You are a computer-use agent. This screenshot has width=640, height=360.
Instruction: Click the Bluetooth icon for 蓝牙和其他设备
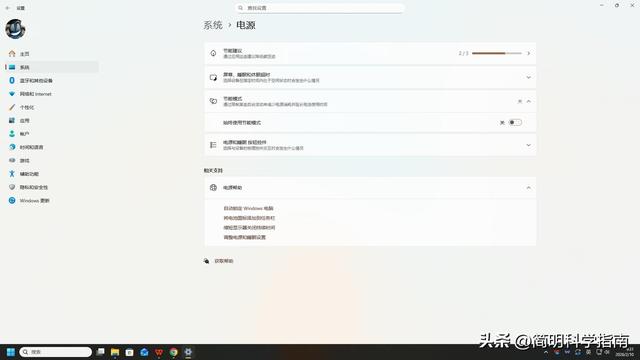pyautogui.click(x=12, y=80)
